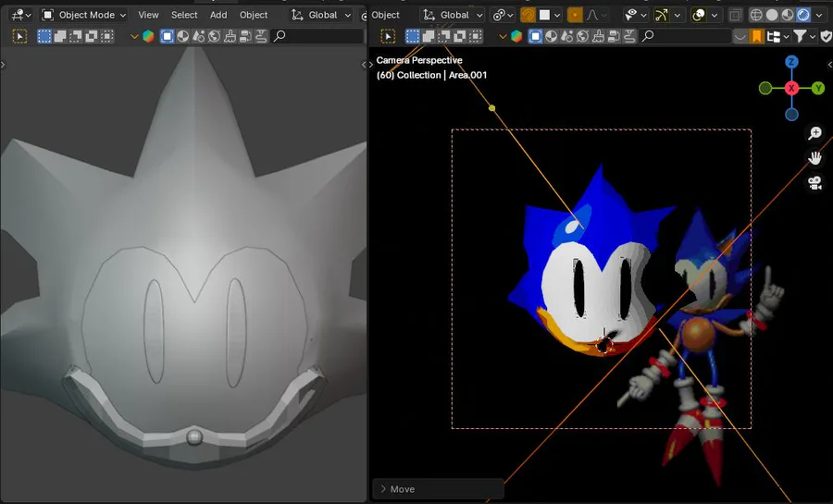Open Object menu in right camera viewport

385,15
